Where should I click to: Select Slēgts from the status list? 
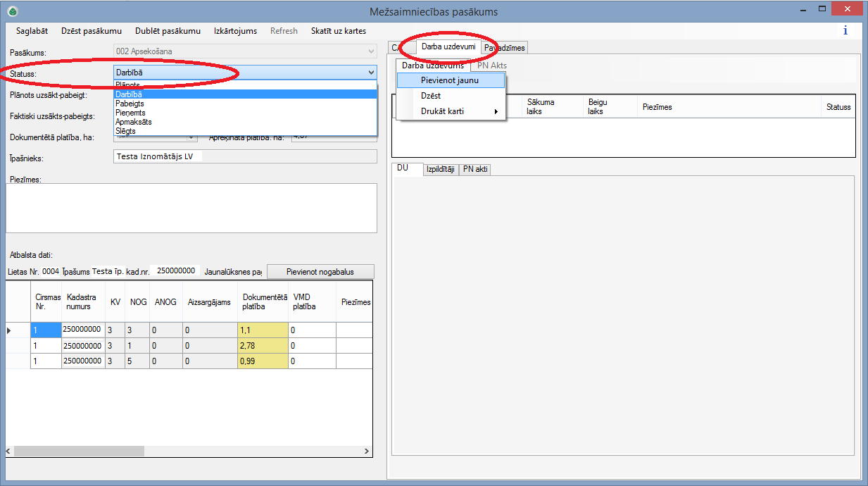[x=125, y=131]
